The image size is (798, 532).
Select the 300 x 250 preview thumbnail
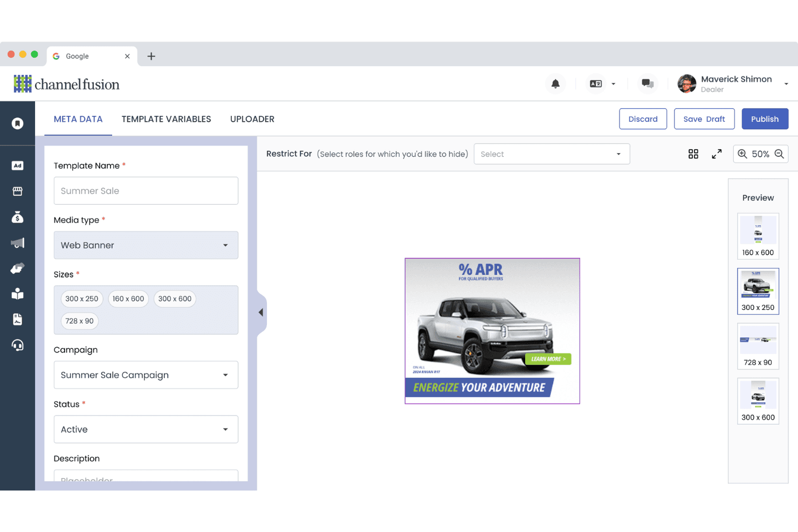pos(758,291)
